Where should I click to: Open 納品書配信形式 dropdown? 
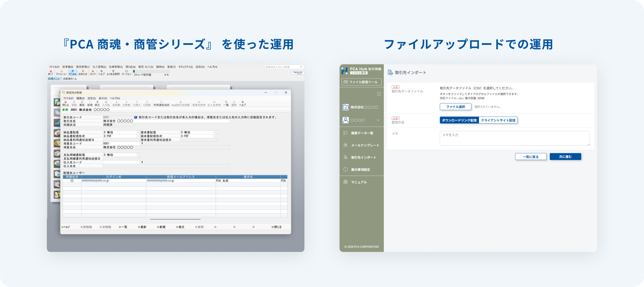coord(138,136)
